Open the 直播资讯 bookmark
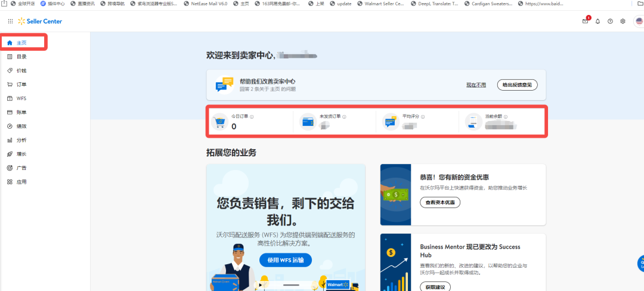This screenshot has height=291, width=644. (82, 4)
